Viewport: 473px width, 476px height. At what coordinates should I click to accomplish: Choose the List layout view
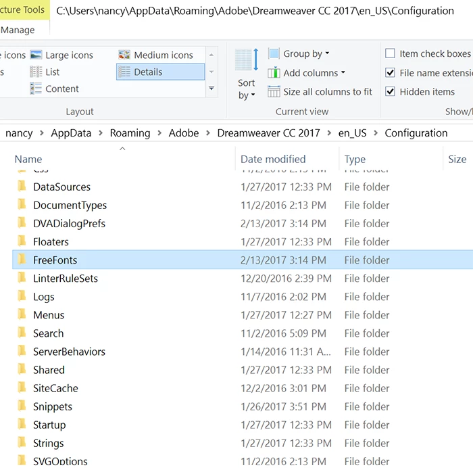point(45,72)
